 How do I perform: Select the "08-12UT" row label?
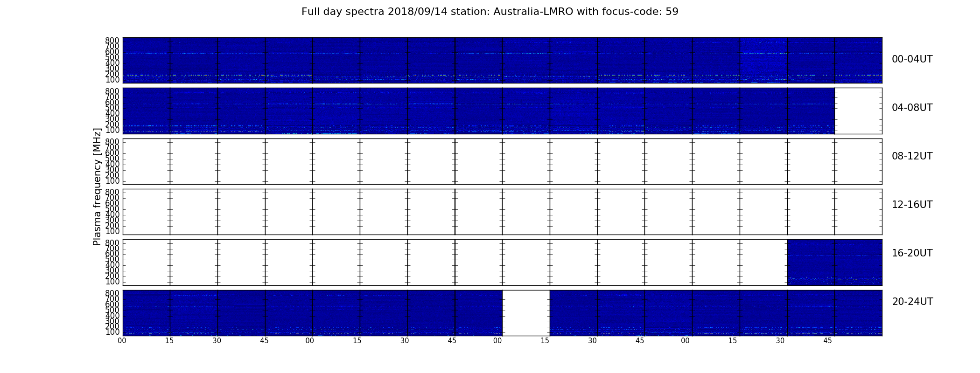point(912,156)
